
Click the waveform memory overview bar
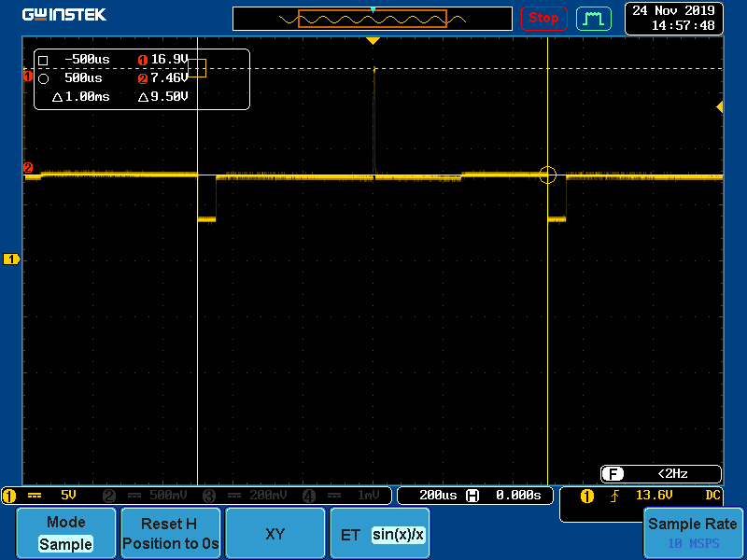[372, 19]
